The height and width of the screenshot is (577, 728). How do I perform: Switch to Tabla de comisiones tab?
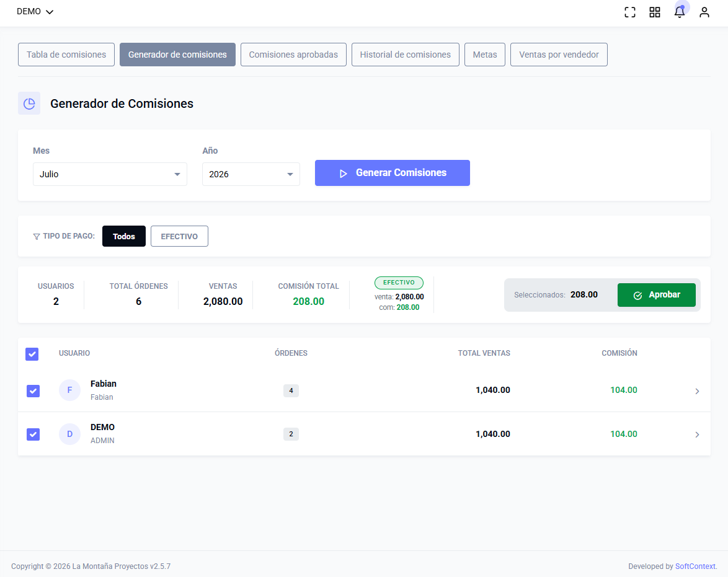[x=66, y=55]
